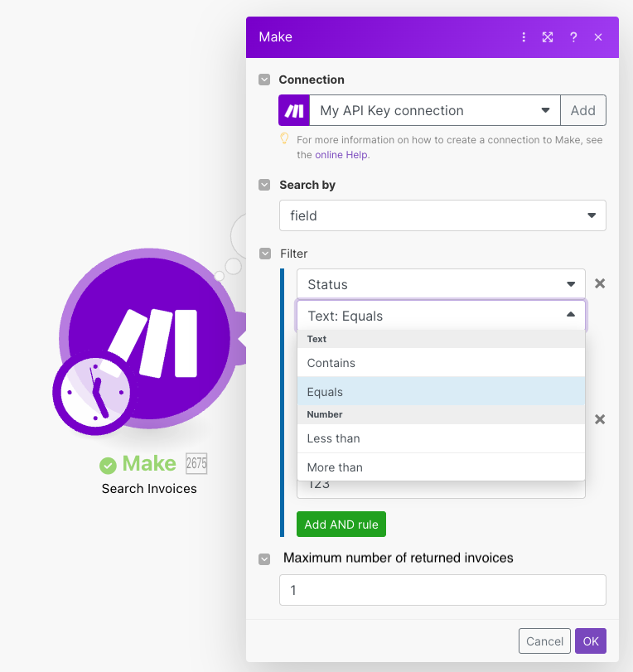
Task: Click the green checkmark status icon
Action: (x=108, y=466)
